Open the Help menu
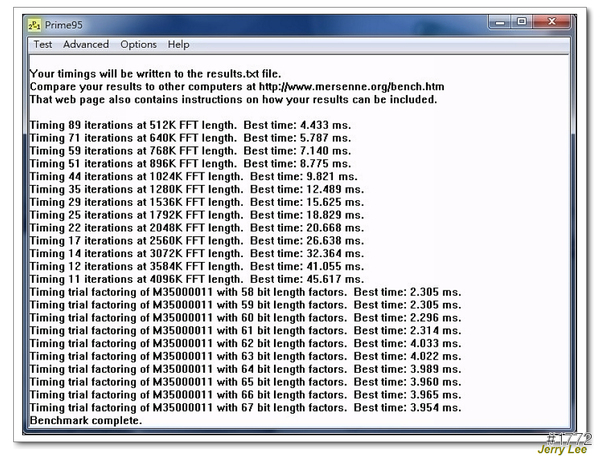The image size is (600, 456). [x=178, y=45]
